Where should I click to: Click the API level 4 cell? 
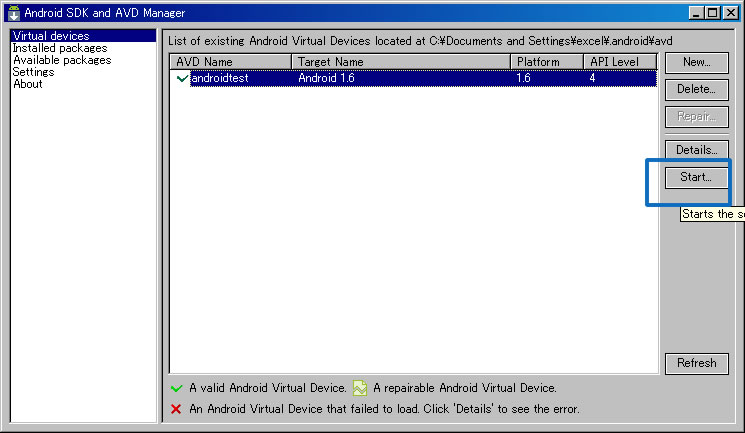pos(592,78)
